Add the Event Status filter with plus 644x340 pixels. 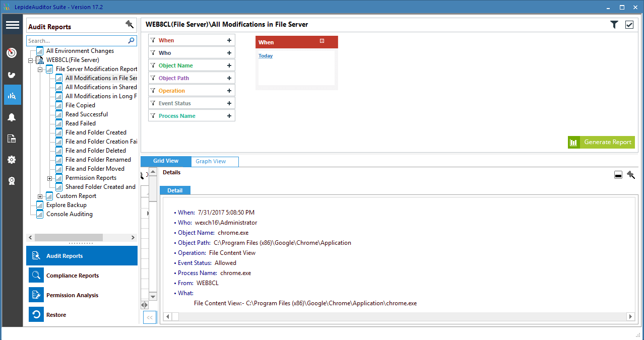[229, 103]
